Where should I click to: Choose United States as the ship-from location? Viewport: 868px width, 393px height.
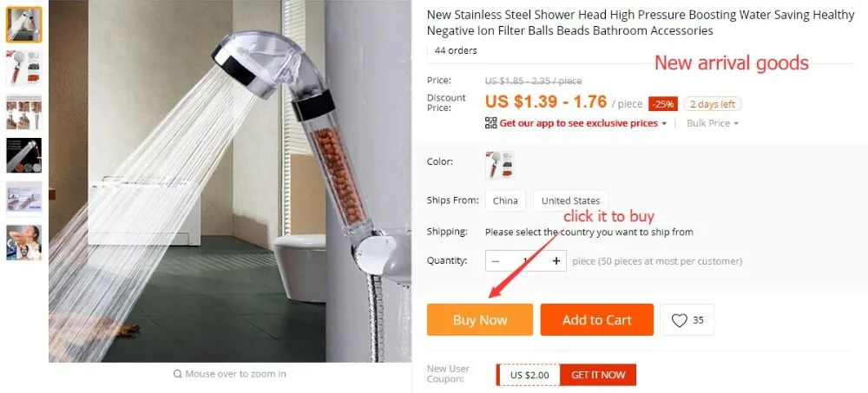coord(570,200)
